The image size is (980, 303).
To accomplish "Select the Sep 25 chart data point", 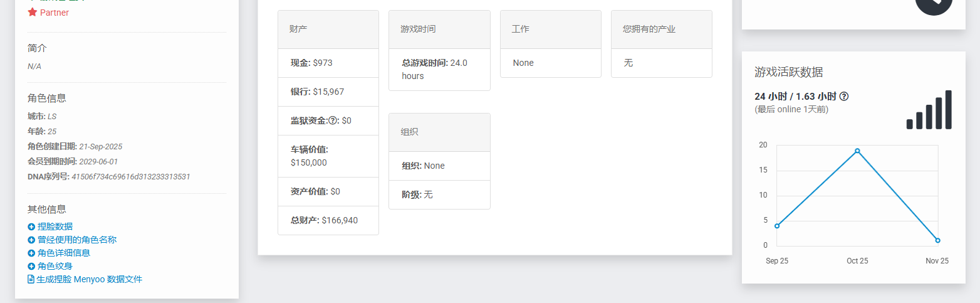I will [x=777, y=226].
